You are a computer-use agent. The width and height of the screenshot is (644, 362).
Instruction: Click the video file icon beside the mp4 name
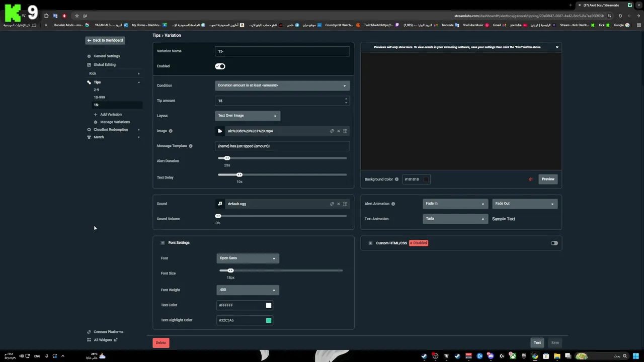coord(220,131)
